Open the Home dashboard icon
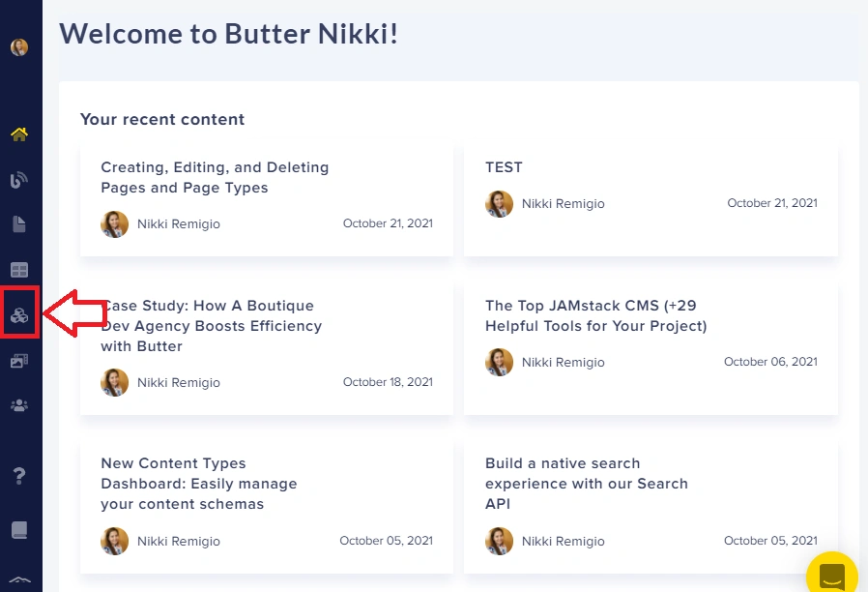 pyautogui.click(x=19, y=134)
